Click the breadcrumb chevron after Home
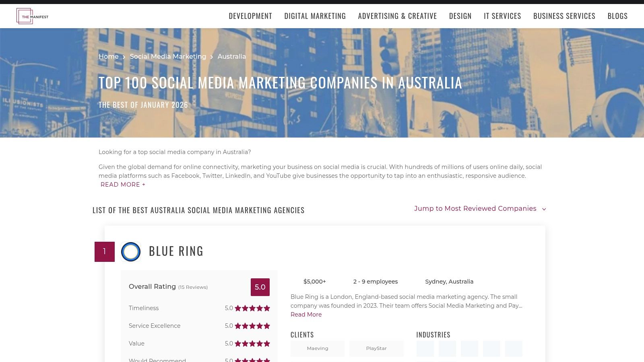The image size is (644, 362). [124, 57]
